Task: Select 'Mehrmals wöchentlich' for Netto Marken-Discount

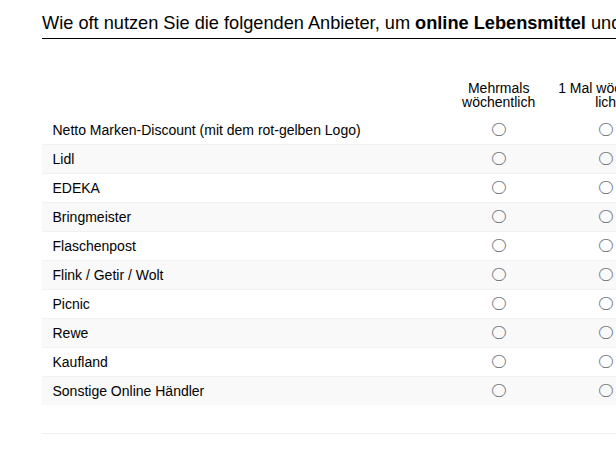Action: pos(499,130)
